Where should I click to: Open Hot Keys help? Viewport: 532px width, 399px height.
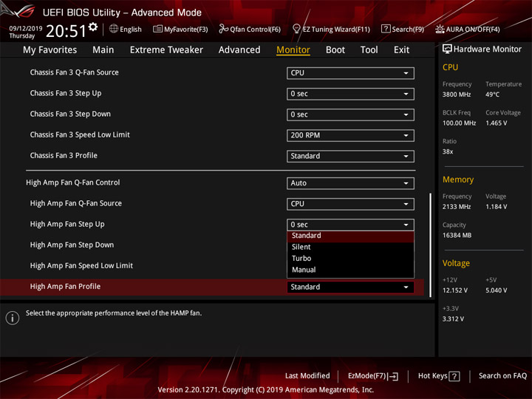(x=439, y=376)
